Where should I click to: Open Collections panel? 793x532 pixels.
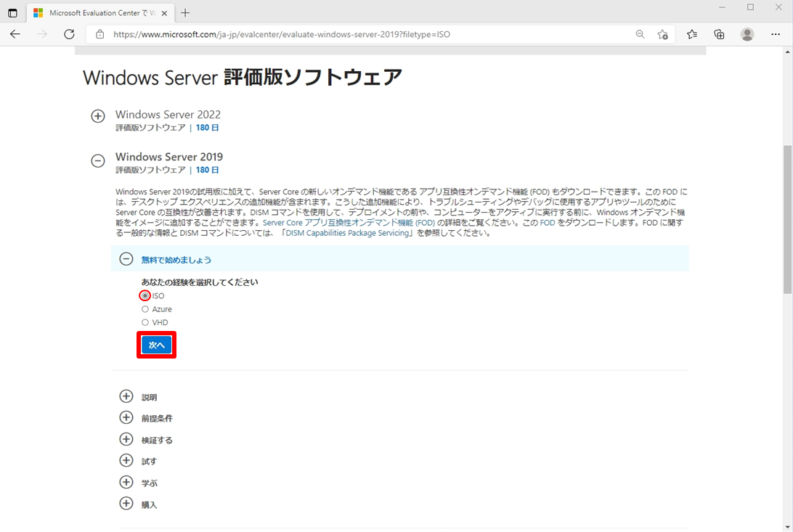719,34
